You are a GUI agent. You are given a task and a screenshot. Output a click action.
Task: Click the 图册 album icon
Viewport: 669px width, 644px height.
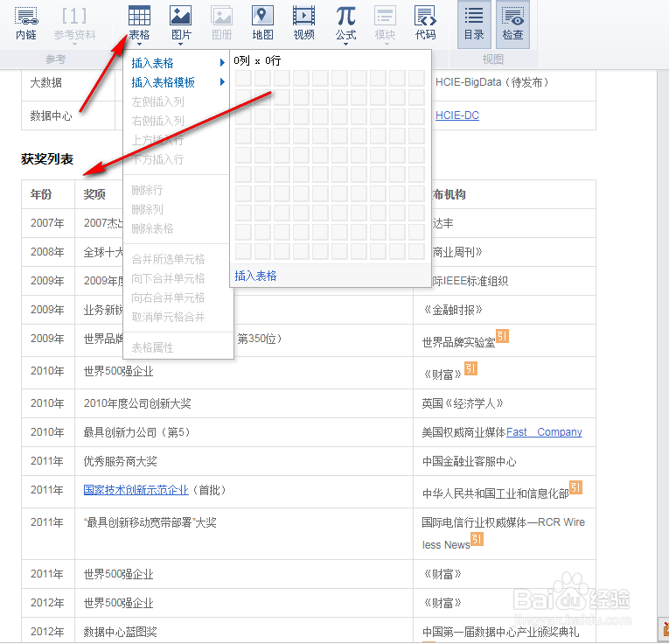[x=221, y=23]
